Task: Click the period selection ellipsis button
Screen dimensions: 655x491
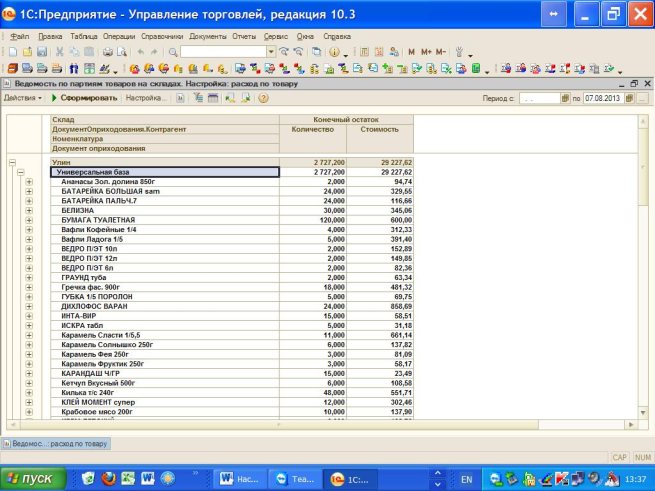Action: [642, 99]
